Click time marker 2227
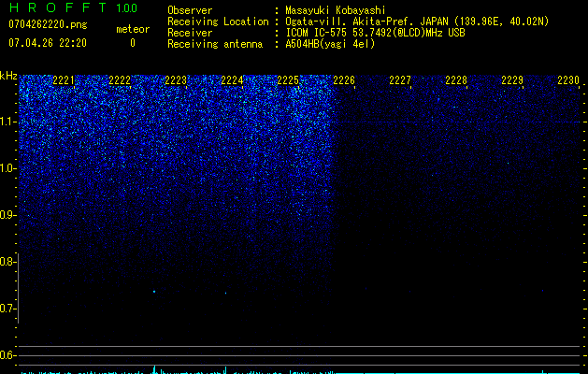Image resolution: width=588 pixels, height=374 pixels. [x=400, y=79]
